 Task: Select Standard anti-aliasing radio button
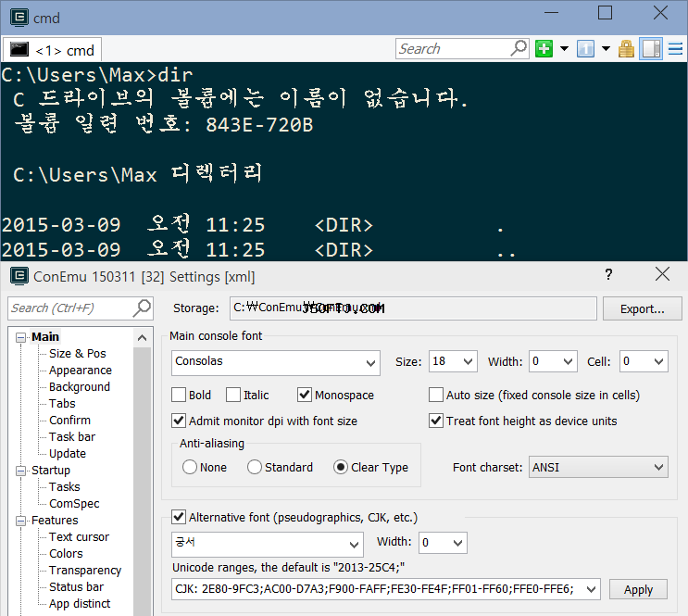(255, 467)
